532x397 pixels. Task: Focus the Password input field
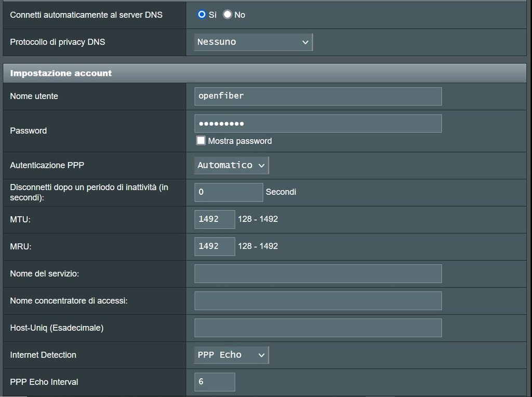tap(318, 124)
